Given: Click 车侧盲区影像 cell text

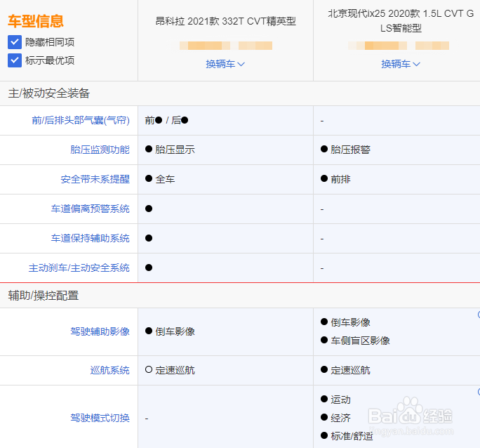Looking at the screenshot, I should tap(360, 341).
